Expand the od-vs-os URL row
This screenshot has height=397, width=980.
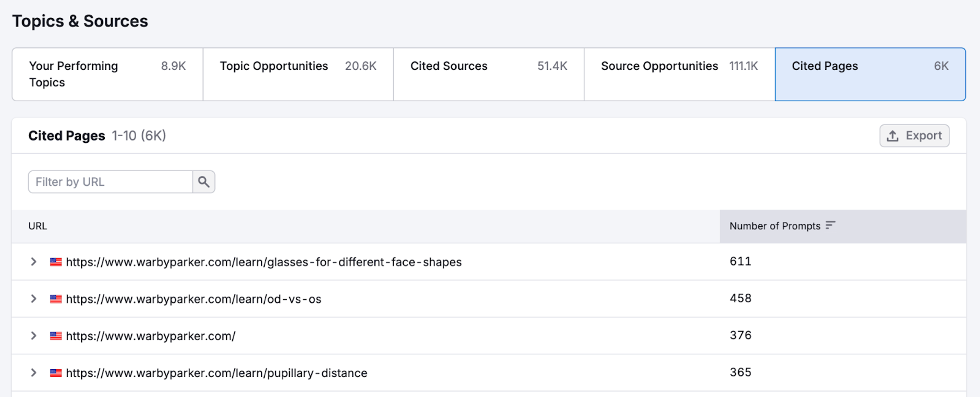click(33, 299)
